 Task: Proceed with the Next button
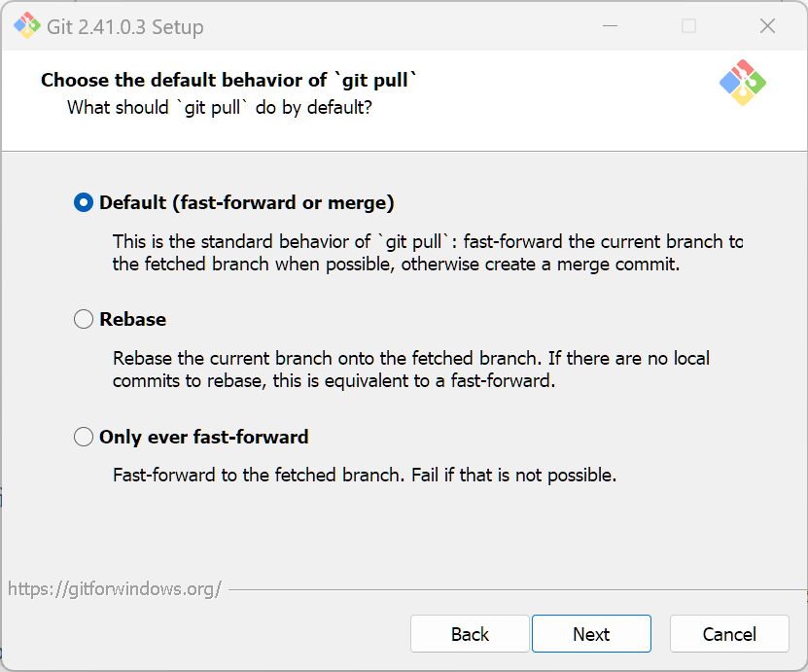591,634
